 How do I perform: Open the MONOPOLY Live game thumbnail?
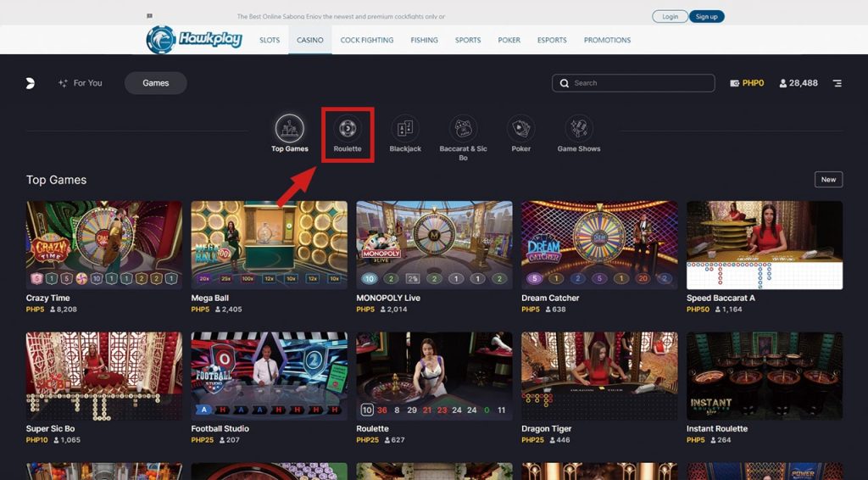(x=435, y=245)
